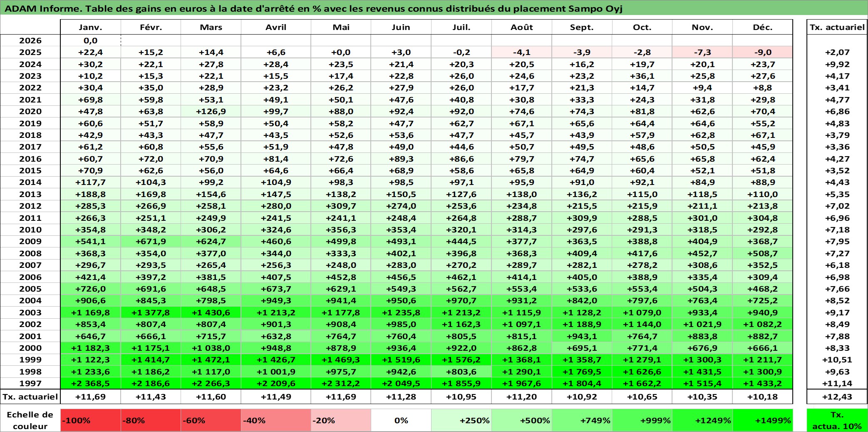Click the +2,07 rate for 2025
Image resolution: width=868 pixels, height=432 pixels.
(837, 52)
